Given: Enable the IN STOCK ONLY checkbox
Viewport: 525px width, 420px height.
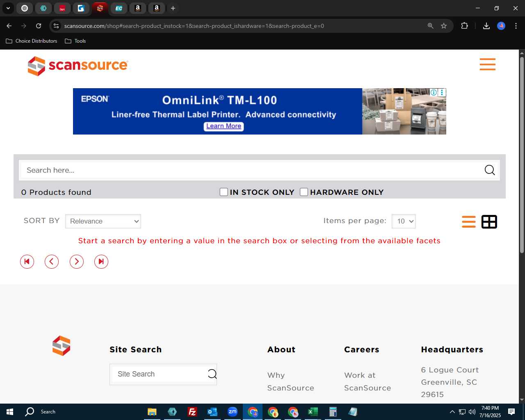Looking at the screenshot, I should click(x=224, y=192).
